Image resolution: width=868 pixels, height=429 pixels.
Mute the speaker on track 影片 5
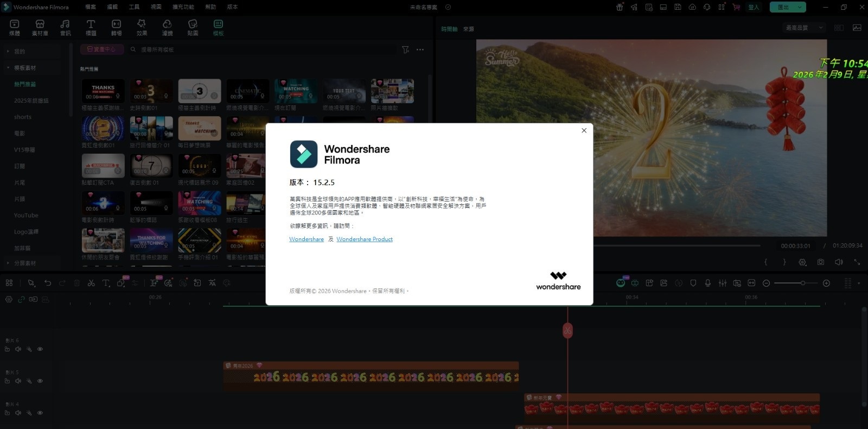18,381
